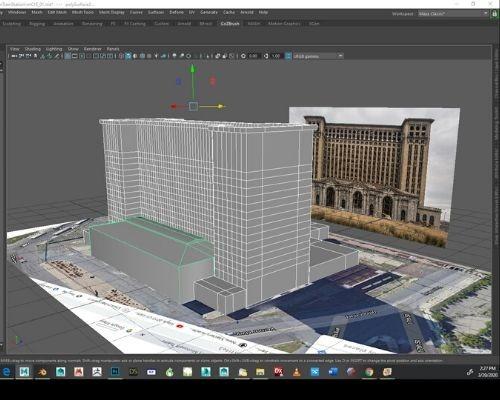Click the yellow selected-axis manipulator arrow

pyautogui.click(x=221, y=107)
